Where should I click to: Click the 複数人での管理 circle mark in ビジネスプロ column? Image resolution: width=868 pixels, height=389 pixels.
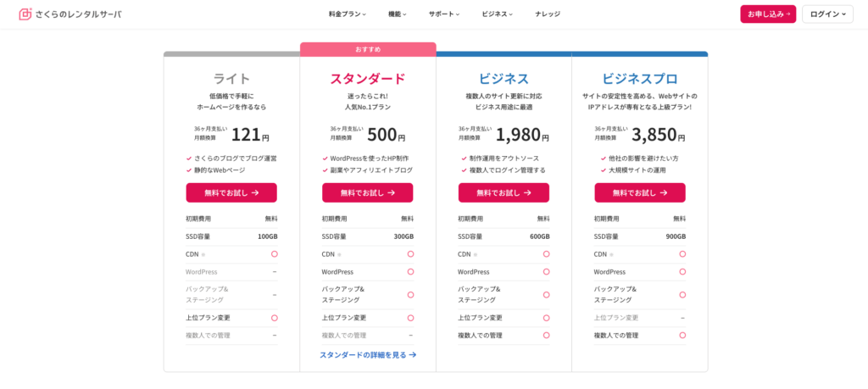[682, 336]
